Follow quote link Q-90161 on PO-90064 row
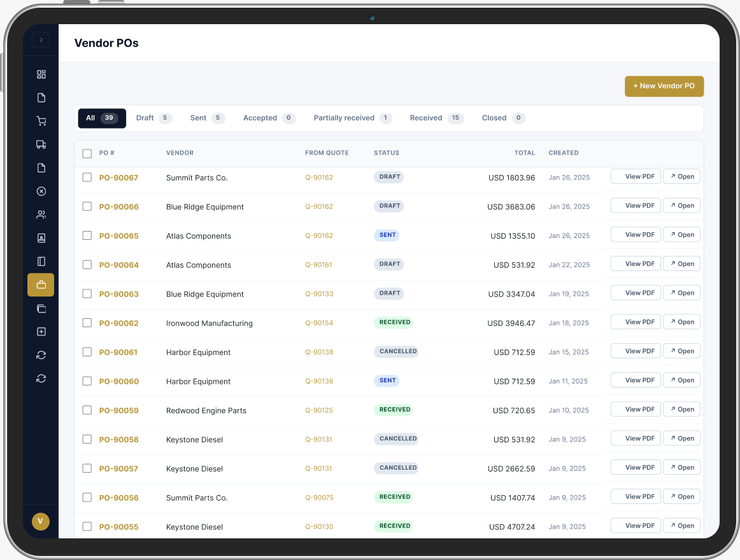740x560 pixels. (x=318, y=265)
